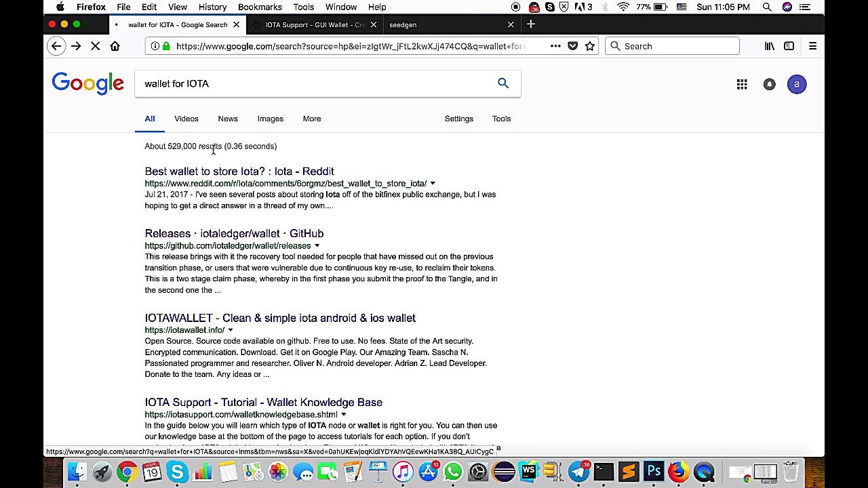868x488 pixels.
Task: Submit the Google search with the magnifier
Action: click(x=503, y=83)
